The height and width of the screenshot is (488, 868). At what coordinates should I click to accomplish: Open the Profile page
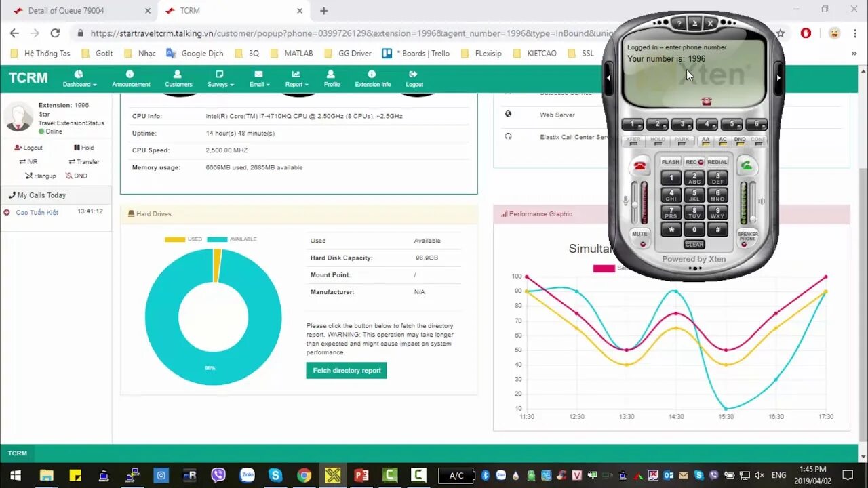[332, 79]
